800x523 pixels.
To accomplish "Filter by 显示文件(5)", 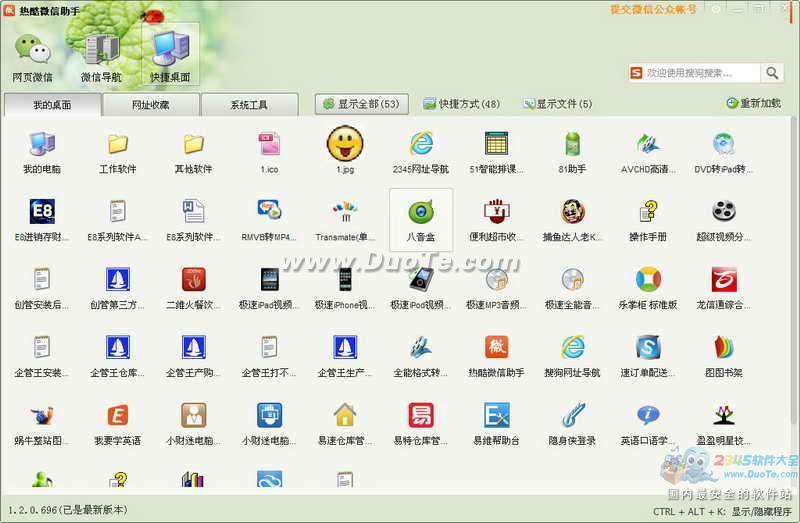I will click(558, 104).
